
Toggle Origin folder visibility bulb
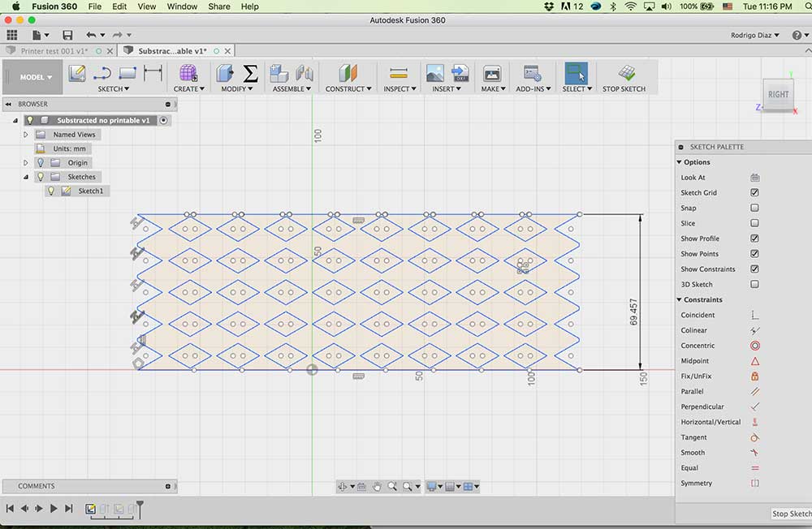41,162
